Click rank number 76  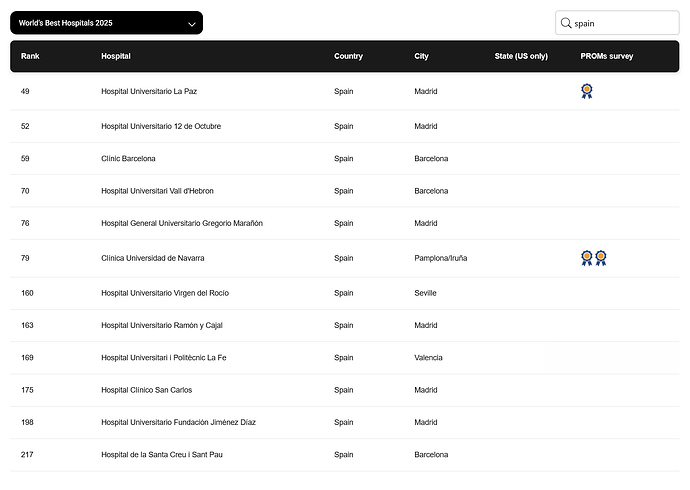point(25,223)
